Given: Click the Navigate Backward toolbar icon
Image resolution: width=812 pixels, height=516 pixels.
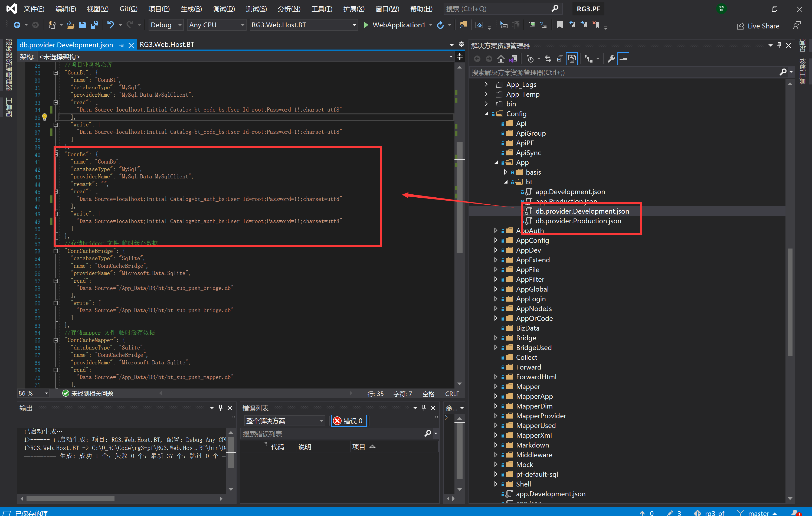Looking at the screenshot, I should tap(17, 25).
